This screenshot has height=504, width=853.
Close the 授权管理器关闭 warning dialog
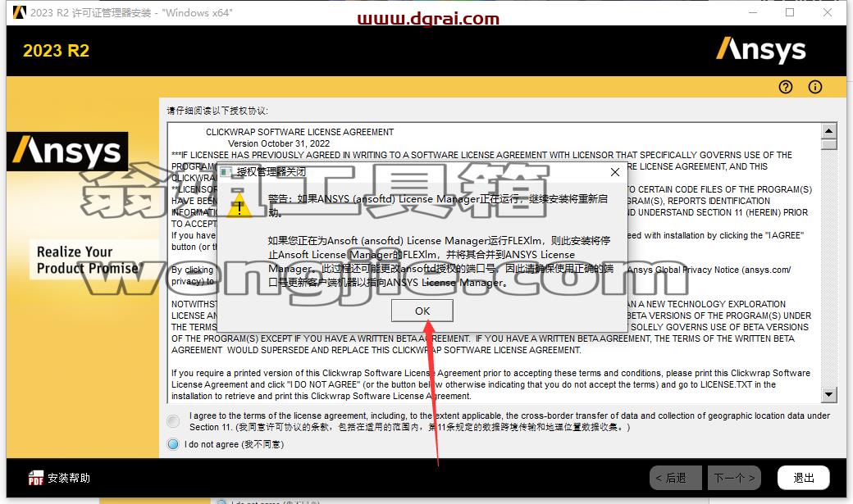614,172
